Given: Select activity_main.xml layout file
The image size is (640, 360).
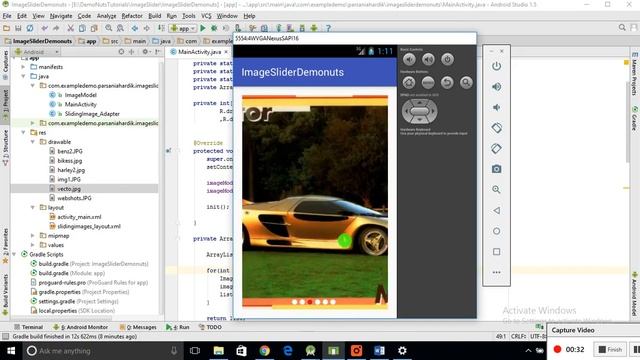Looking at the screenshot, I should click(x=79, y=217).
